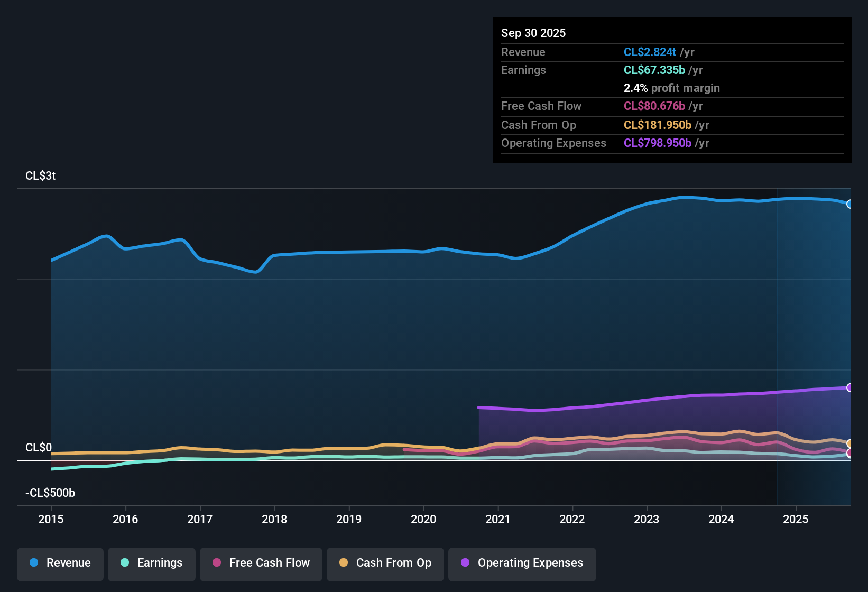The image size is (868, 592).
Task: Click the blue Revenue legend dot
Action: (34, 563)
